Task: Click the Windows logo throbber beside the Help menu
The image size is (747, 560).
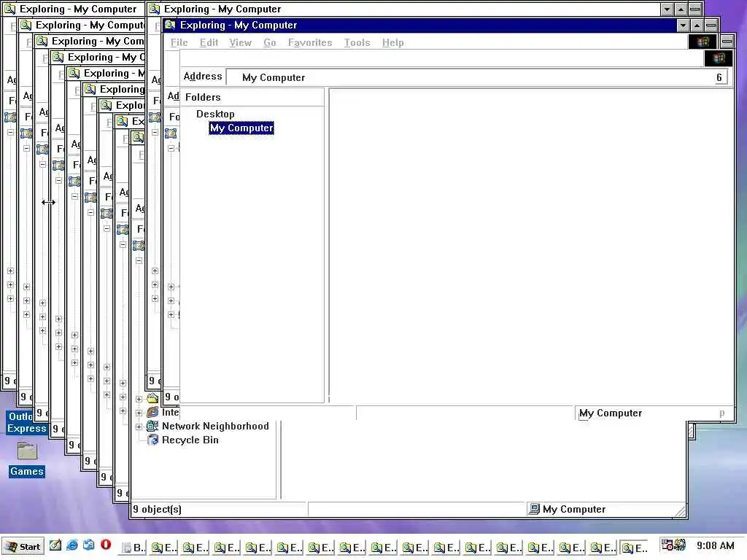Action: click(x=703, y=42)
